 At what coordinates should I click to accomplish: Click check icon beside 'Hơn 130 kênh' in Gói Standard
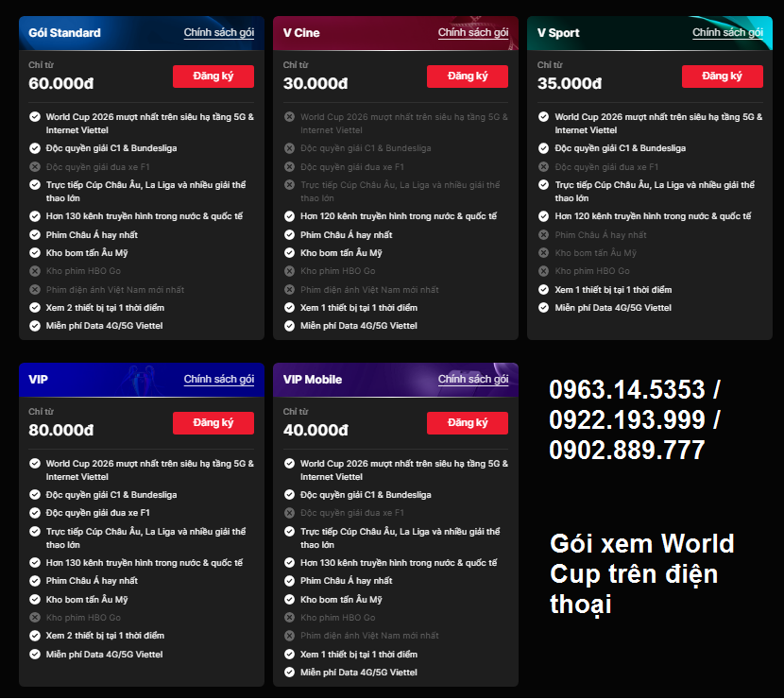click(x=35, y=216)
